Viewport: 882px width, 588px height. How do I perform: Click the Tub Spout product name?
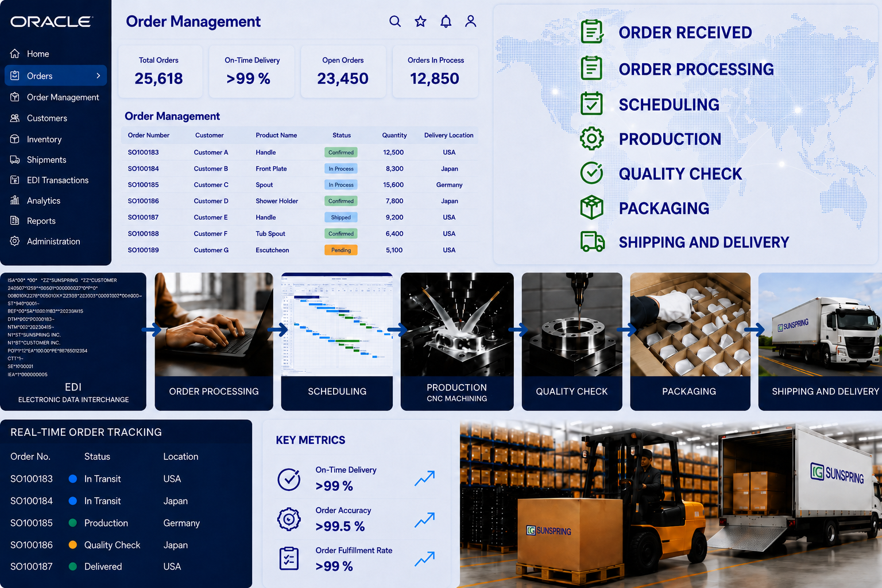pos(270,234)
